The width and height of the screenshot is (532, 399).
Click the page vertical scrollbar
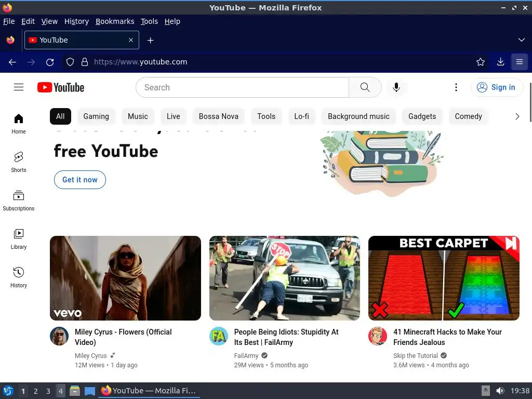click(x=530, y=102)
